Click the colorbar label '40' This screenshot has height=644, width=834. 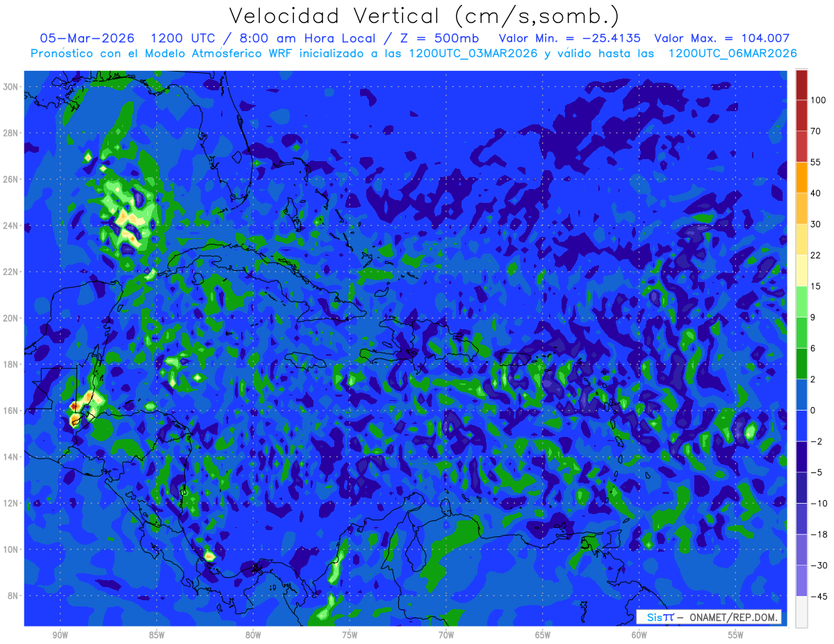[816, 193]
